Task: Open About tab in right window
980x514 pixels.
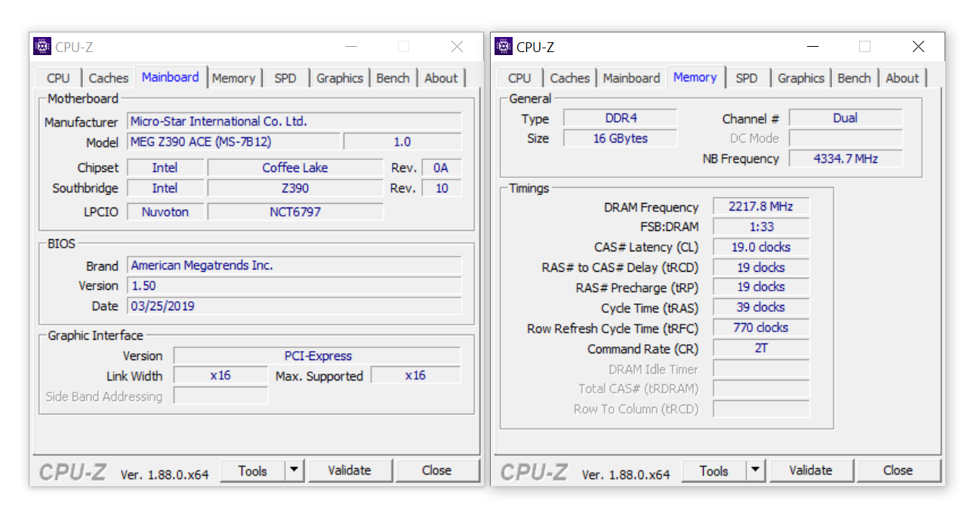Action: pyautogui.click(x=902, y=78)
